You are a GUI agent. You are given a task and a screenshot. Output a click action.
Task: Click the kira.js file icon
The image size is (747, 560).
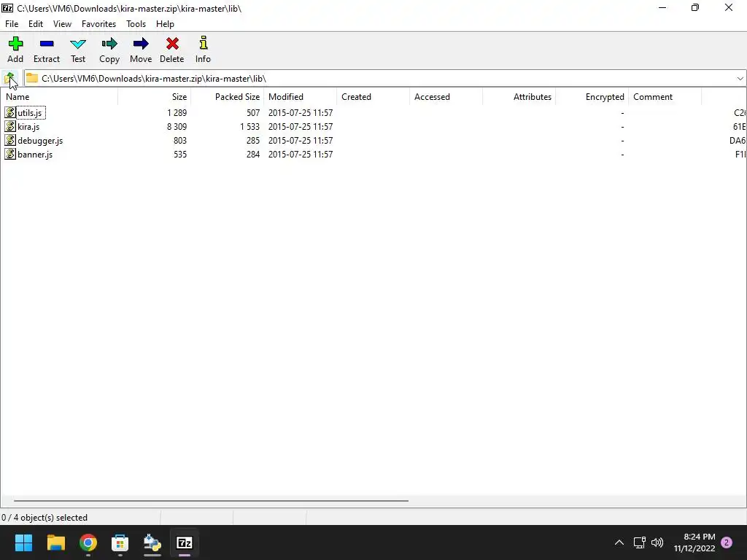coord(10,127)
